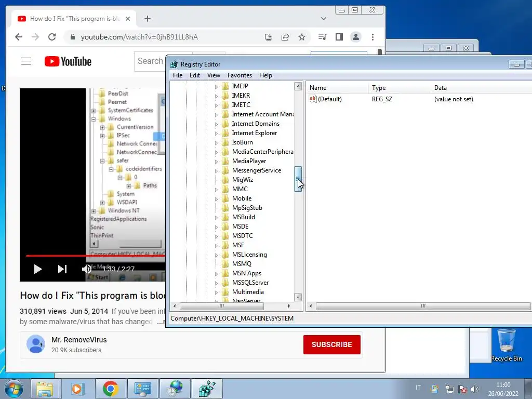Open the Favorites menu in Registry Editor
Image resolution: width=532 pixels, height=399 pixels.
(240, 75)
